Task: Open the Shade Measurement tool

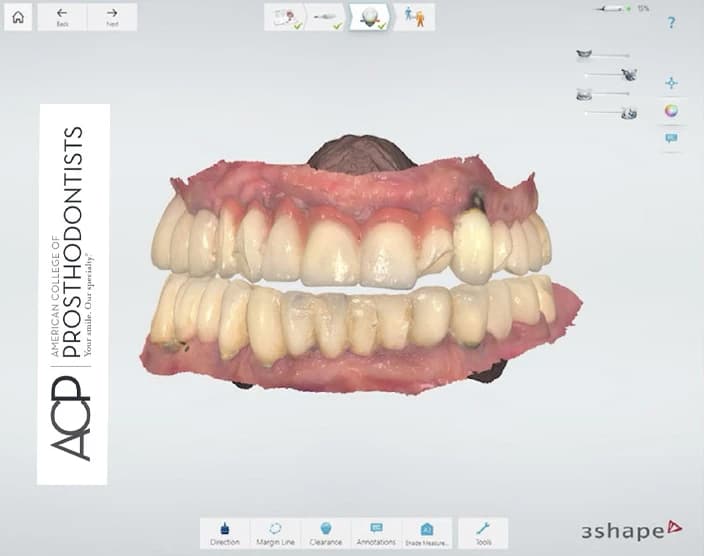Action: (427, 533)
